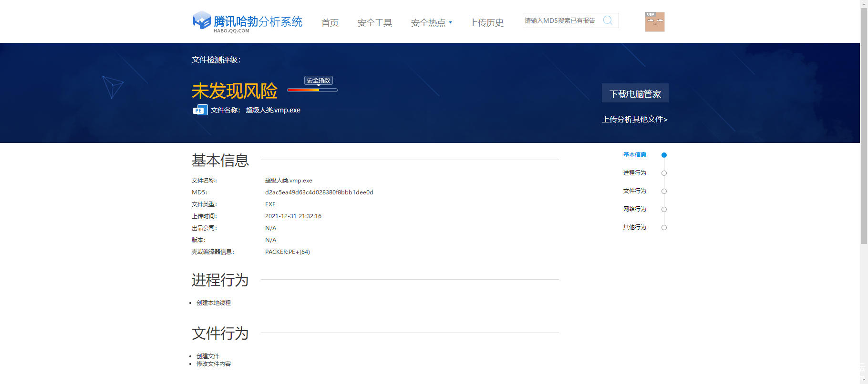Expand the 安全热点 dropdown menu
The width and height of the screenshot is (868, 384).
pyautogui.click(x=431, y=23)
